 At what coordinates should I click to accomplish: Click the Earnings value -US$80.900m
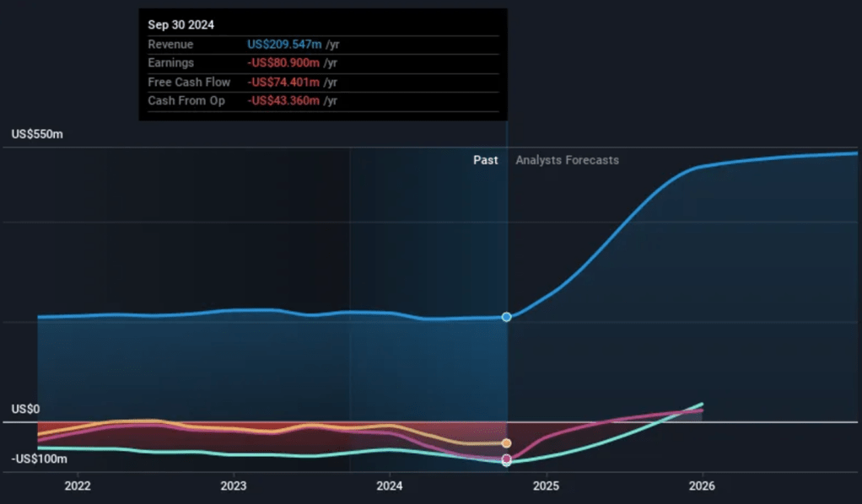(284, 63)
